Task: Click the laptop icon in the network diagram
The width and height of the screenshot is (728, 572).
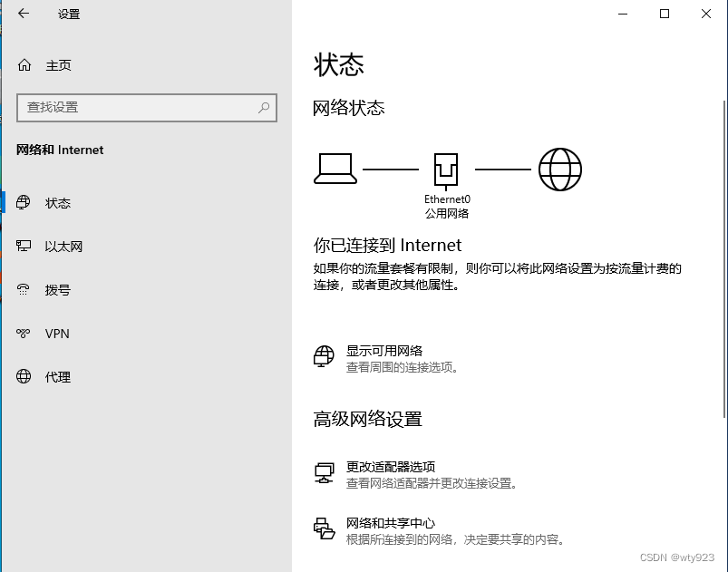Action: pos(335,169)
